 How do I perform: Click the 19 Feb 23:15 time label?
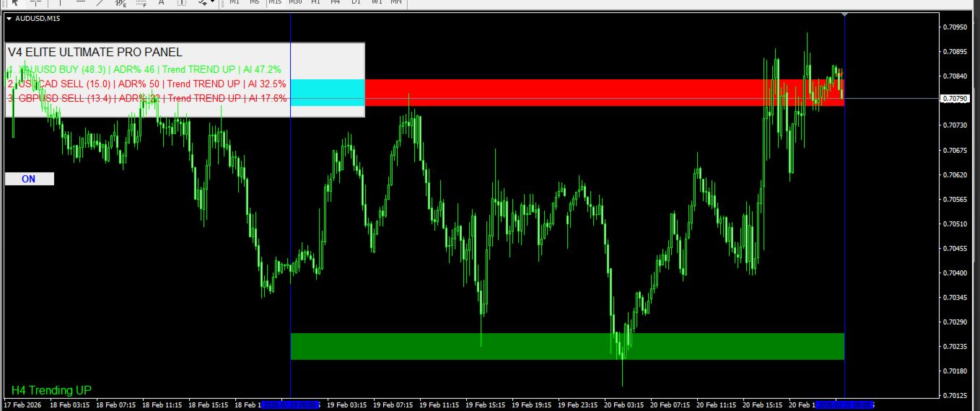click(x=578, y=405)
